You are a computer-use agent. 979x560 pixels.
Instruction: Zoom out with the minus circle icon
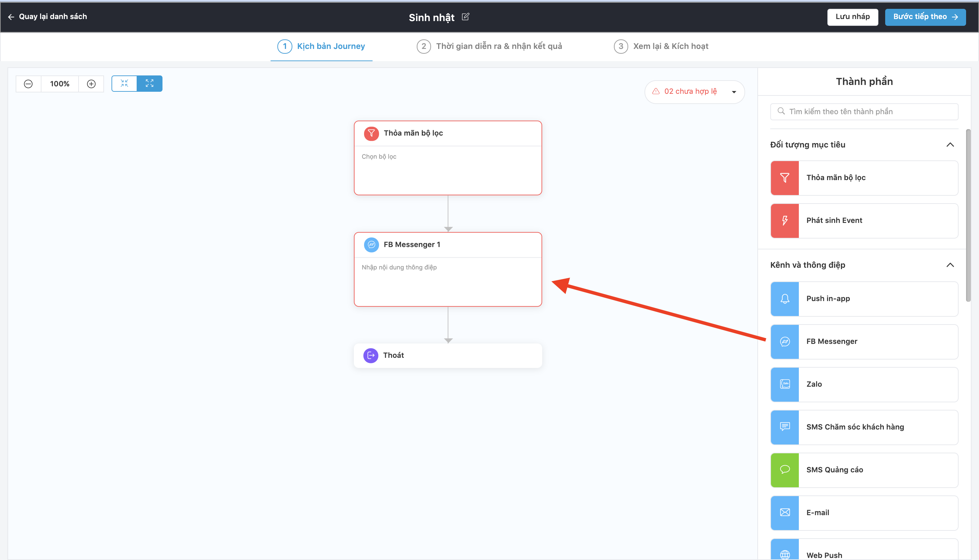pyautogui.click(x=28, y=84)
